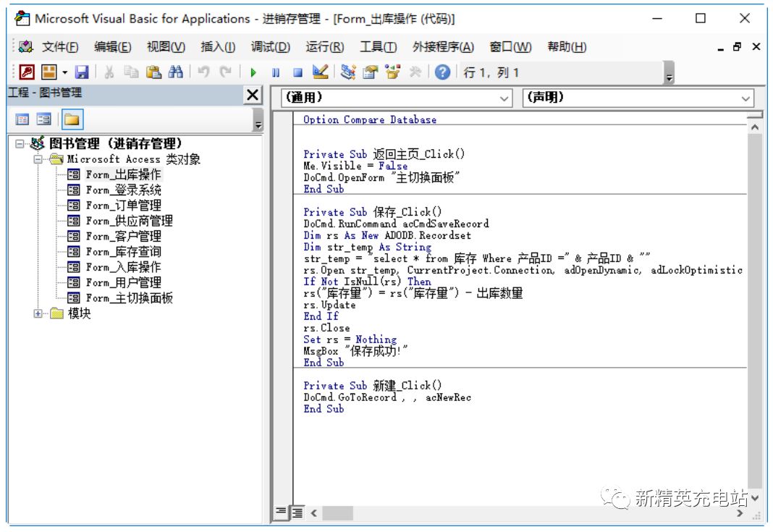Select Form_入库操作 in project tree

(123, 267)
